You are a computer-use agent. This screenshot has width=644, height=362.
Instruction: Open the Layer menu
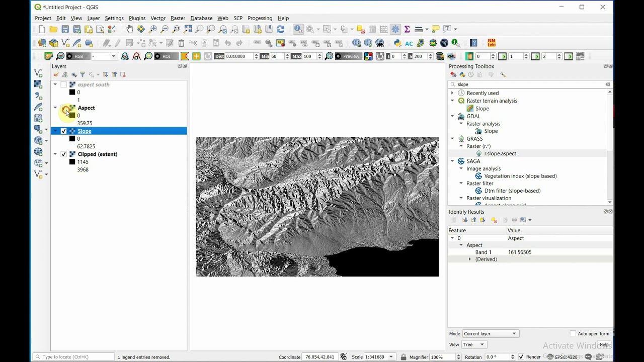coord(94,18)
